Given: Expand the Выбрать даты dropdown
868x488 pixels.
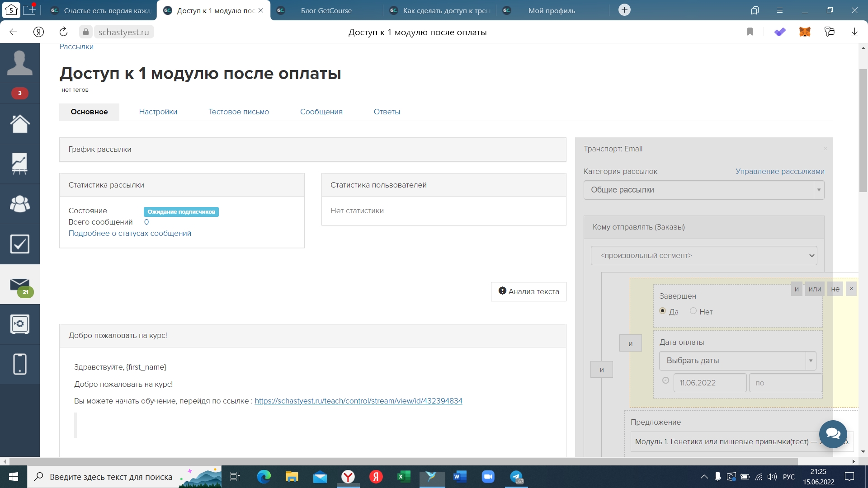Looking at the screenshot, I should 737,361.
